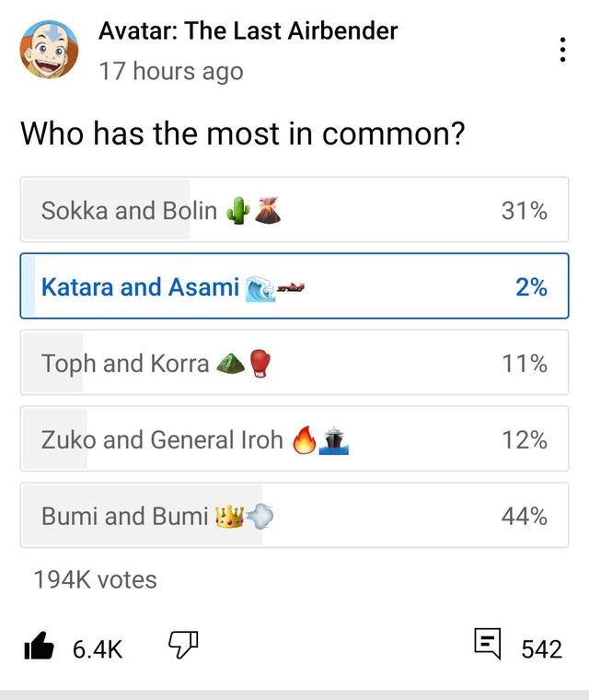Click the thumbs down dislike icon
Screen dimensions: 589x700
pyautogui.click(x=183, y=644)
